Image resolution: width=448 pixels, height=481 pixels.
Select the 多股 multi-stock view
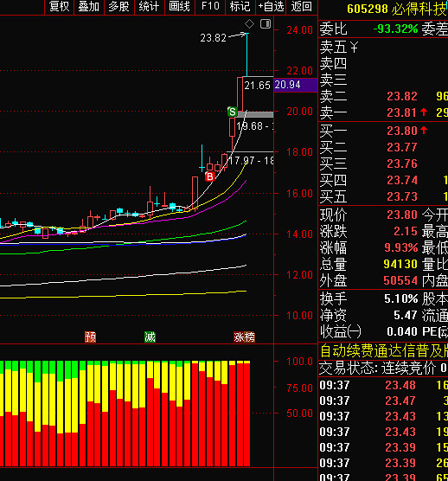tap(119, 7)
